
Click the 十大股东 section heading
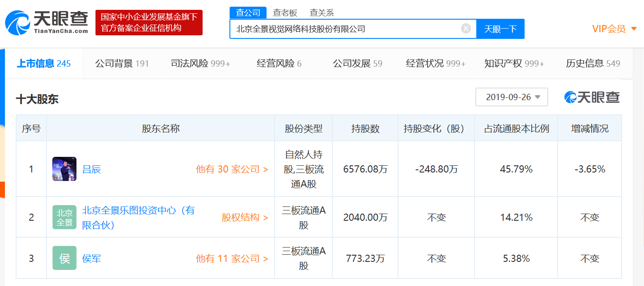[37, 99]
